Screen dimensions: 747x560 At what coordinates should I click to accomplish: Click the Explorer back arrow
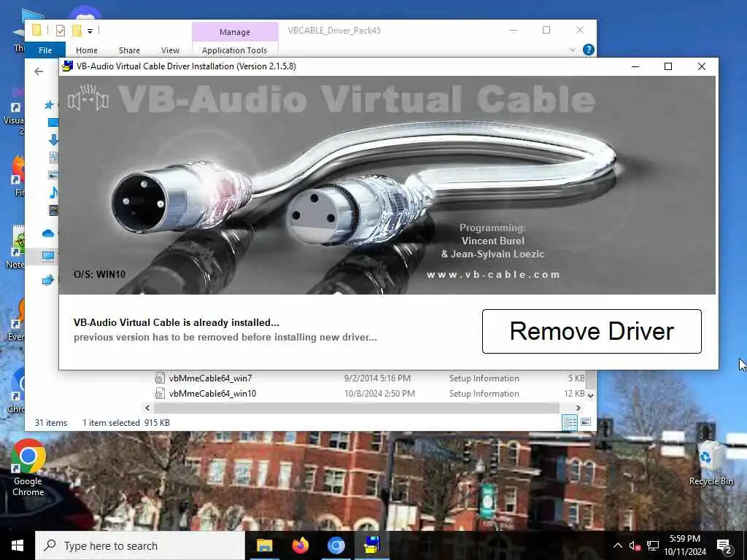pos(39,71)
